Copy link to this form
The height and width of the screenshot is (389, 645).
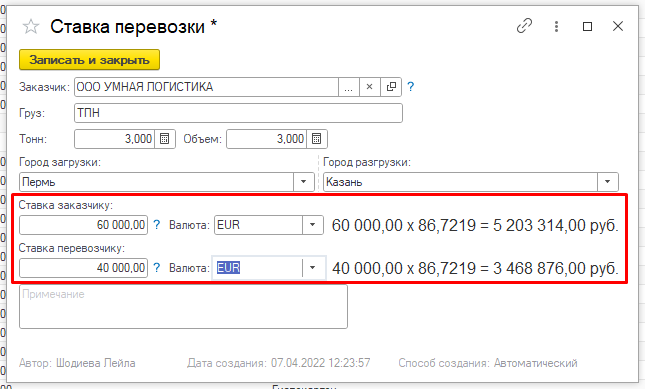tap(524, 26)
